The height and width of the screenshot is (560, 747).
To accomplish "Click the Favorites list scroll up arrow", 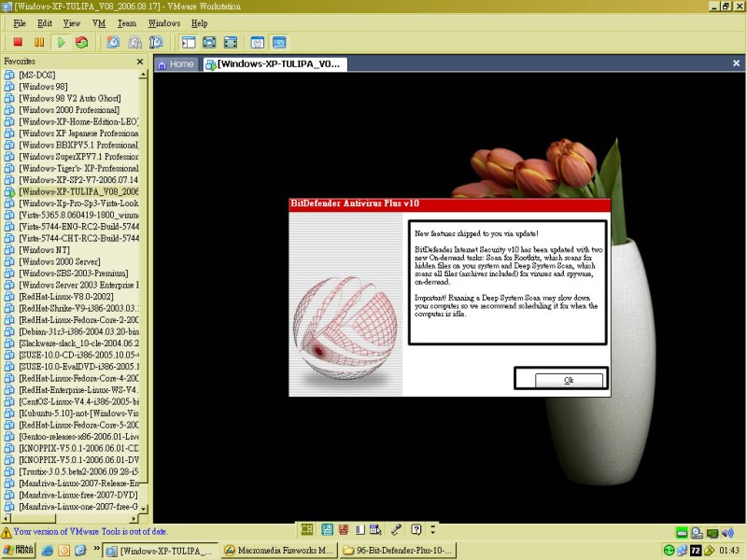I will [143, 75].
